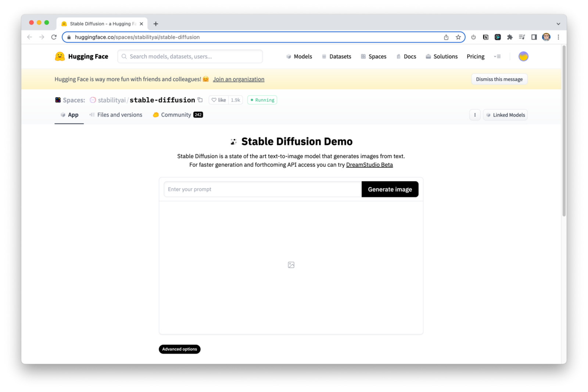Open Chrome profile avatar
588x392 pixels.
point(546,37)
